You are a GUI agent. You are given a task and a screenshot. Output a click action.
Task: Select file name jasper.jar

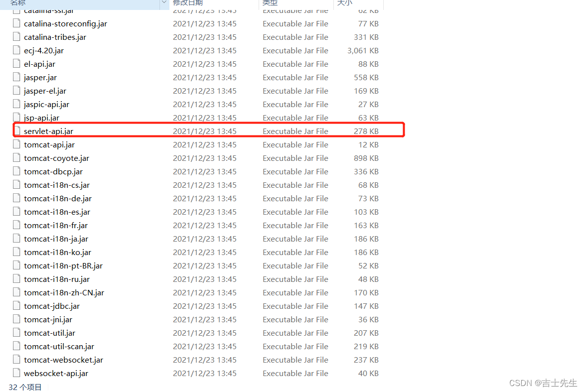[x=40, y=78]
